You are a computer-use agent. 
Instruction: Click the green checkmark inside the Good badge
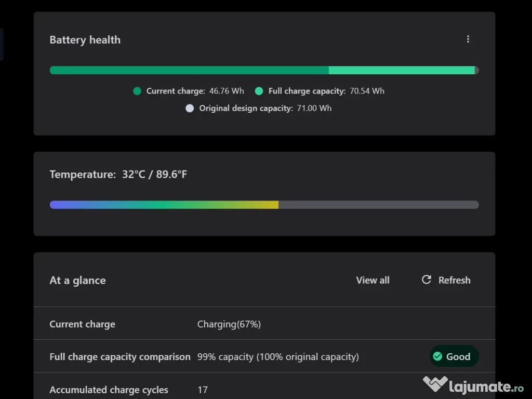(437, 356)
